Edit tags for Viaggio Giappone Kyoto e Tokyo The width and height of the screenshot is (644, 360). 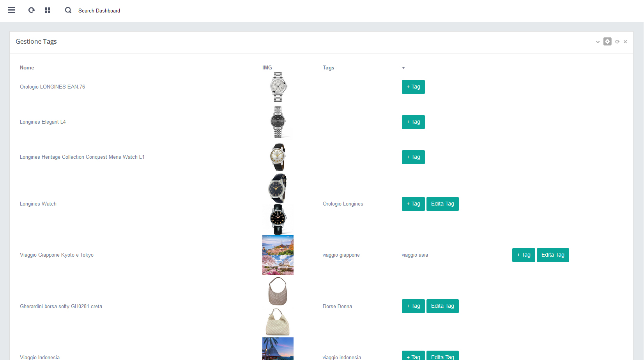[553, 255]
